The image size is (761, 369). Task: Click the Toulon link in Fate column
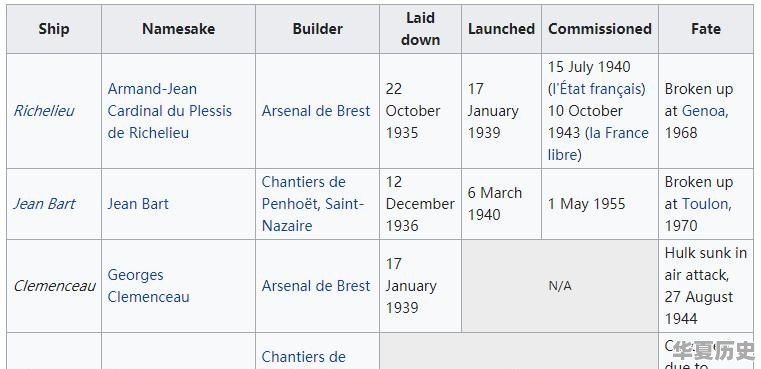[704, 204]
